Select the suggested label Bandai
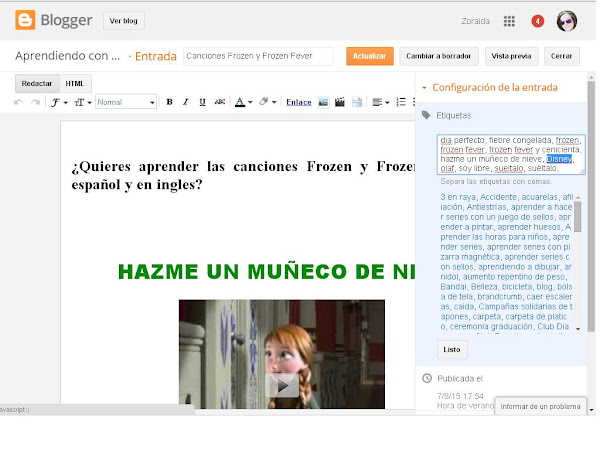Image resolution: width=600 pixels, height=450 pixels. tap(453, 287)
